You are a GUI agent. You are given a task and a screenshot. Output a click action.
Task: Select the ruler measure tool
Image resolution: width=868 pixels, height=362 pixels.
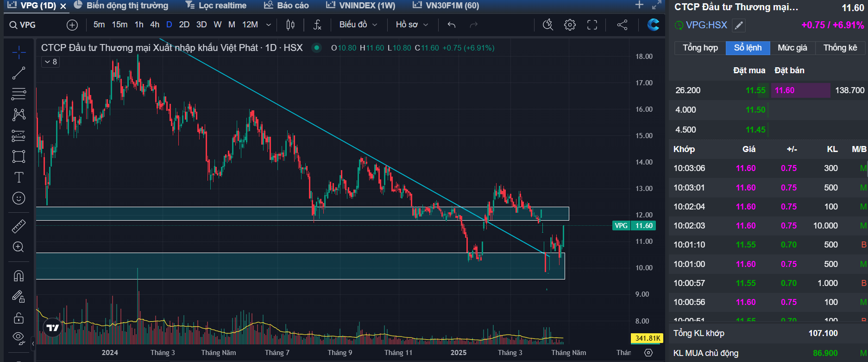19,226
